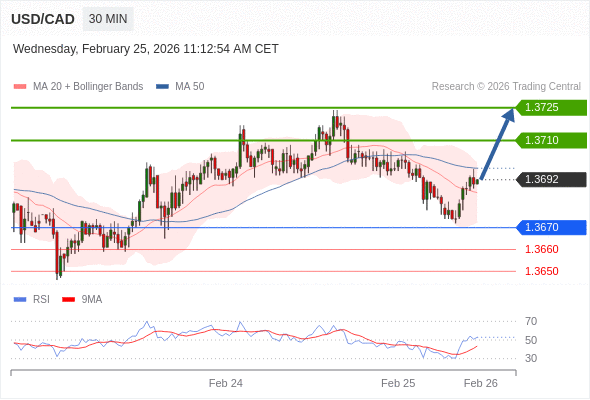
Task: Toggle the MA 50 legend label
Action: pos(190,87)
